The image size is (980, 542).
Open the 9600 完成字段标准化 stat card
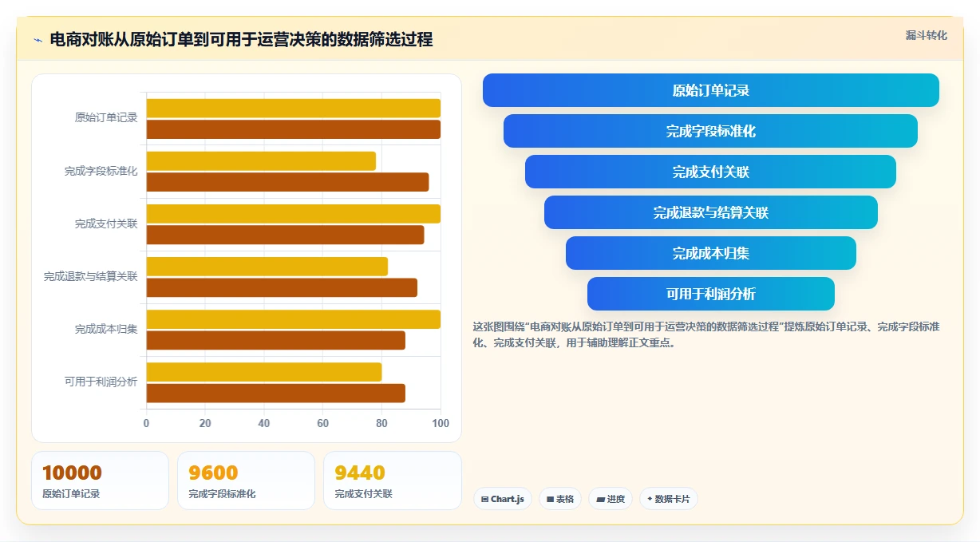coord(246,481)
